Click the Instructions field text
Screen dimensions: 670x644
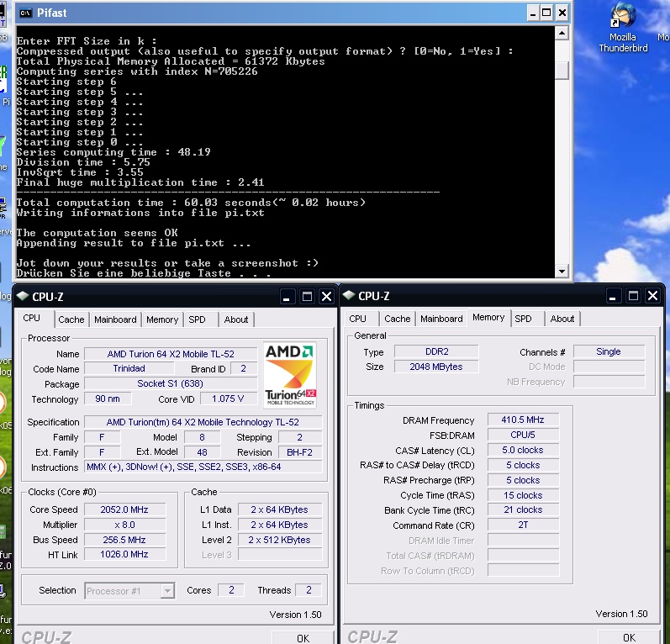(203, 467)
